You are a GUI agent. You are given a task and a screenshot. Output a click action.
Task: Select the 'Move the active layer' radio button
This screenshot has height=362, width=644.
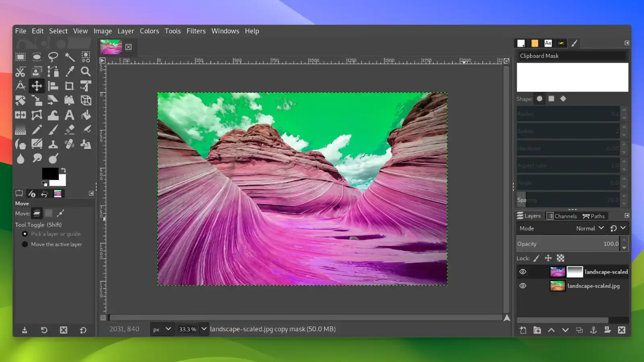click(x=25, y=244)
